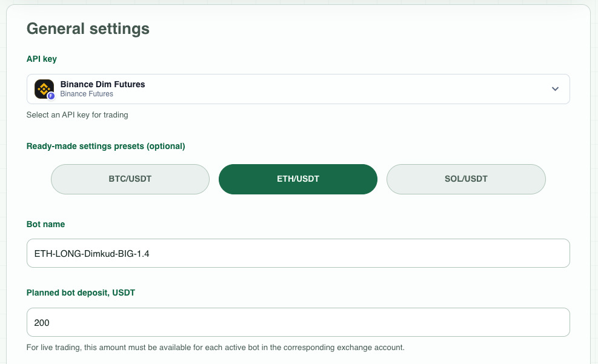The height and width of the screenshot is (364, 598).
Task: Open the Binance Dim Futures selector
Action: click(x=298, y=89)
